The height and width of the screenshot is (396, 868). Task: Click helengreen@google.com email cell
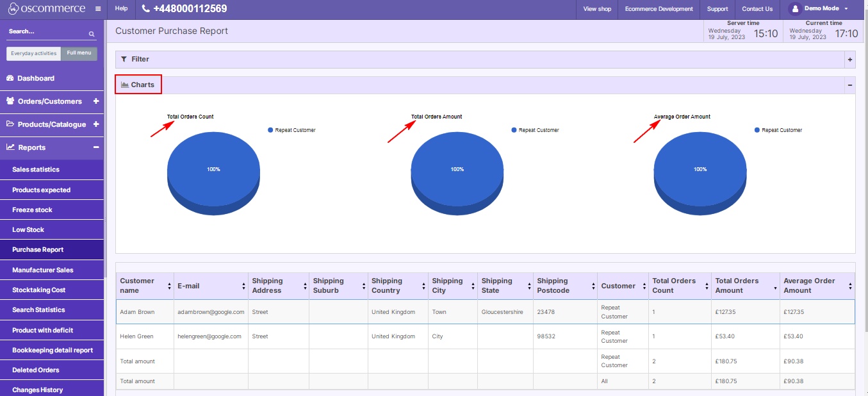coord(209,336)
